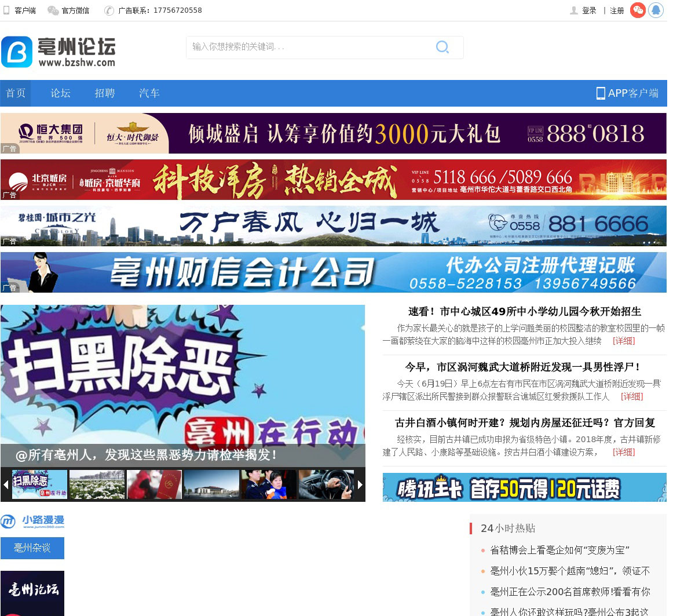Open the 亳州财信会计公司 banner ad
This screenshot has height=616, width=695.
click(x=334, y=272)
